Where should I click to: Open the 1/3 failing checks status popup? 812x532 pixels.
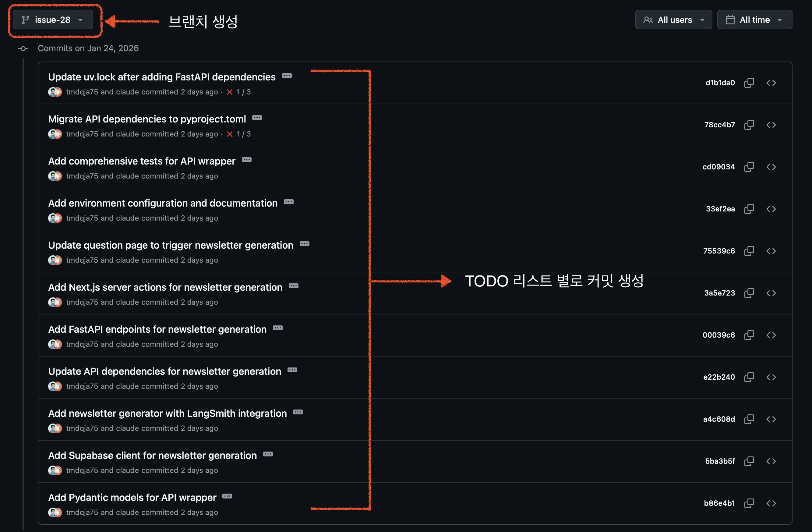click(238, 92)
